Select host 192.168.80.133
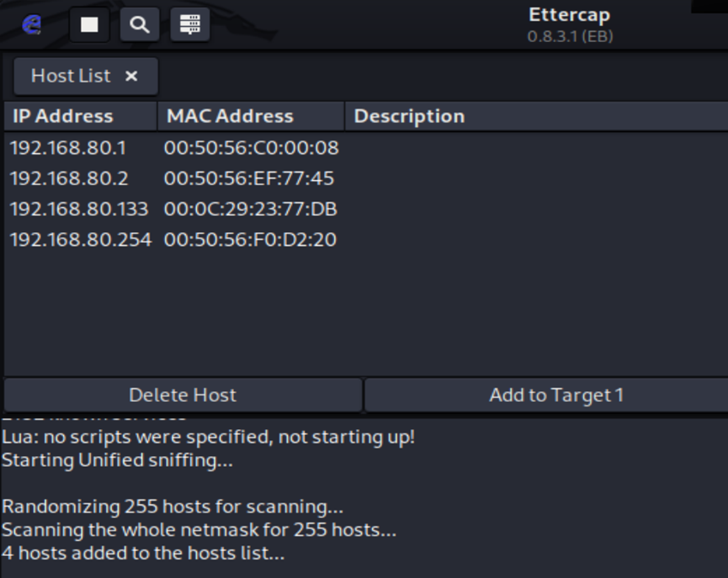Screen dimensions: 728x578 point(78,209)
